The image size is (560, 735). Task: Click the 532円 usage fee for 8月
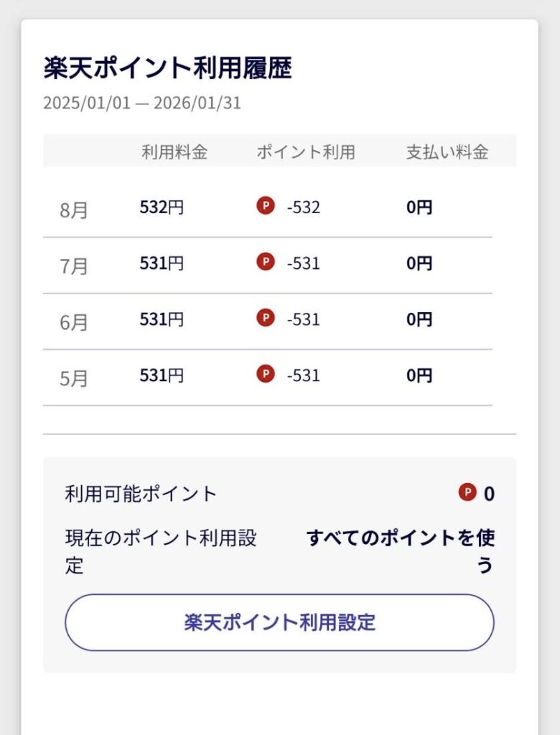click(162, 207)
